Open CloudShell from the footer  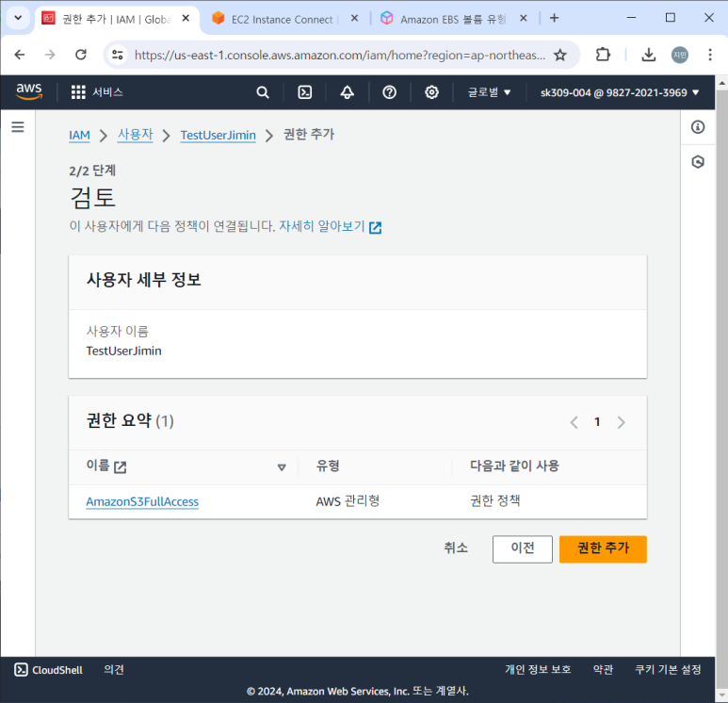coord(48,669)
